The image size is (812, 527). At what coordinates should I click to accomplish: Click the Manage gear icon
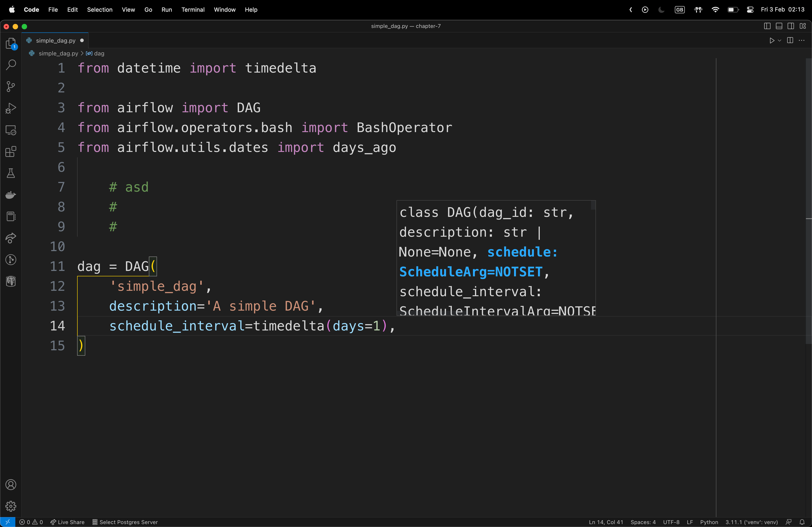(11, 506)
